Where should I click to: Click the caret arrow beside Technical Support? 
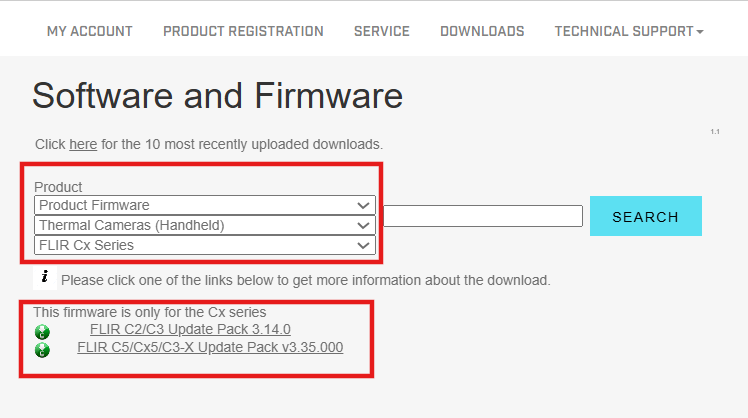700,32
